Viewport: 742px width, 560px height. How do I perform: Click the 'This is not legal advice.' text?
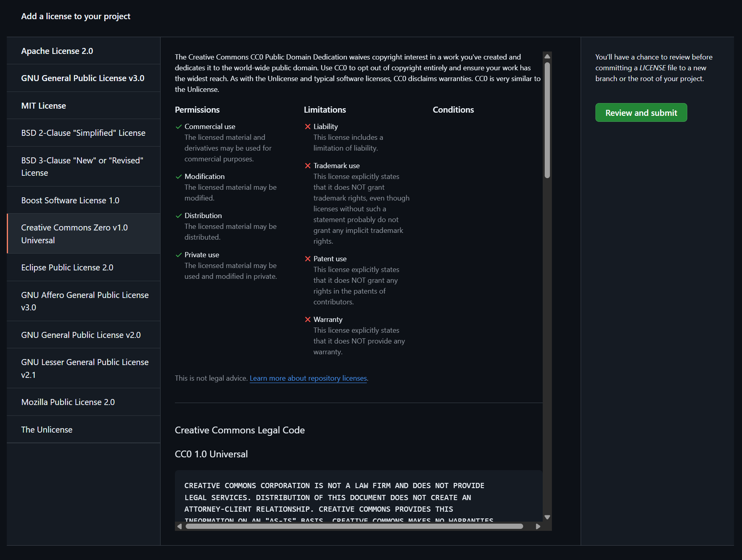pyautogui.click(x=211, y=378)
